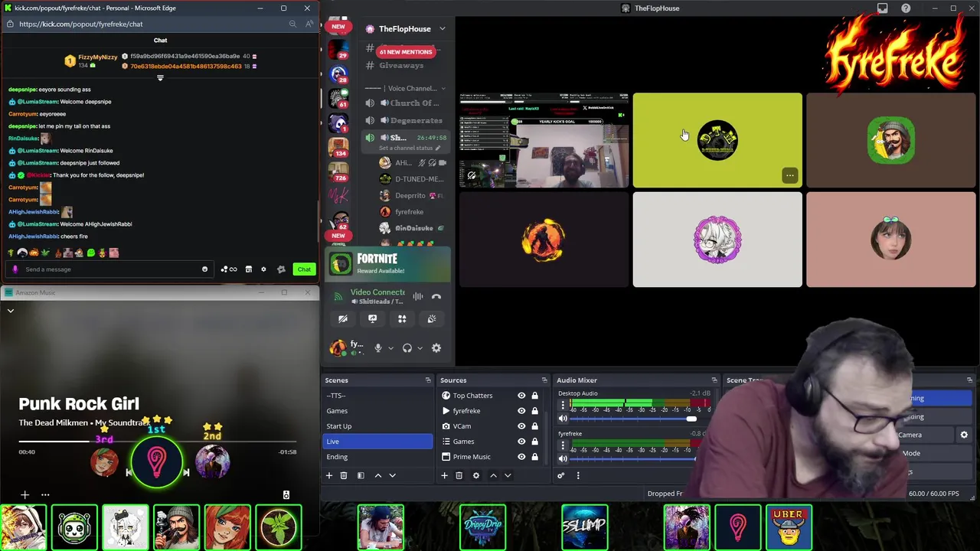Image resolution: width=980 pixels, height=551 pixels.
Task: Open Amazon Music output device speaker icon
Action: (x=286, y=495)
